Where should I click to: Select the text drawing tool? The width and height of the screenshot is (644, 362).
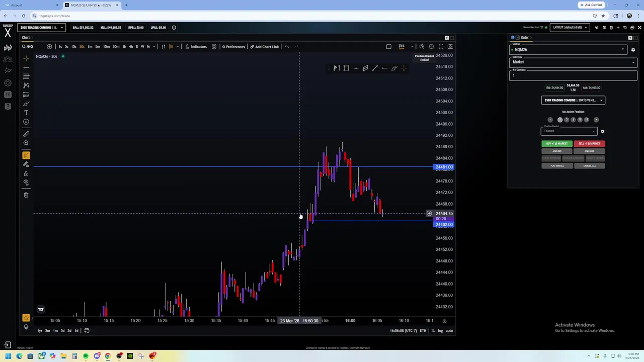coord(26,113)
